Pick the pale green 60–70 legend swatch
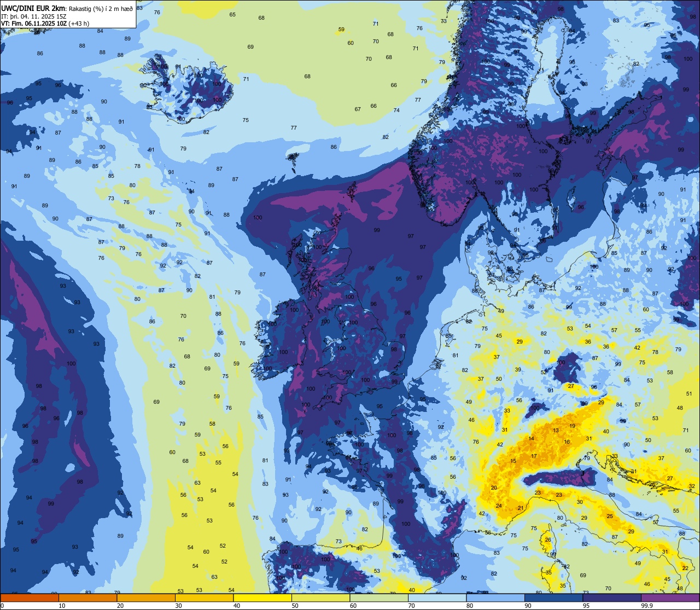 pos(379,597)
